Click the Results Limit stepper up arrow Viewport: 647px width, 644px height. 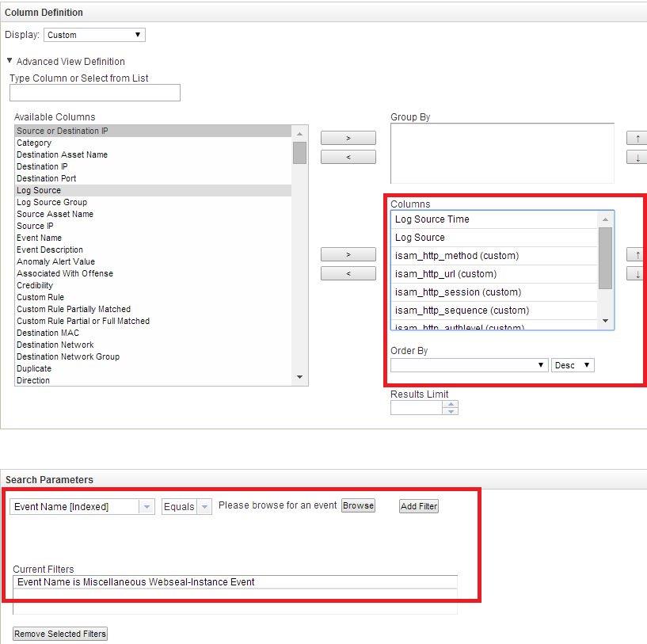coord(450,404)
